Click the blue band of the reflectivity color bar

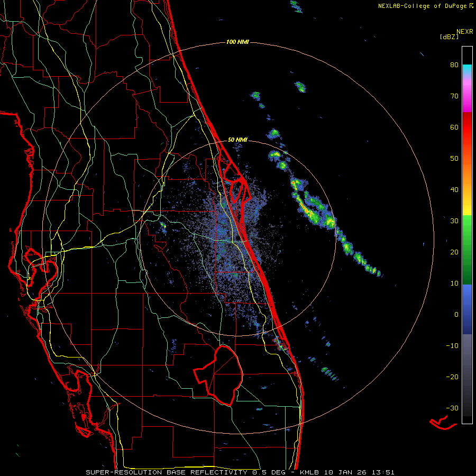tap(467, 309)
